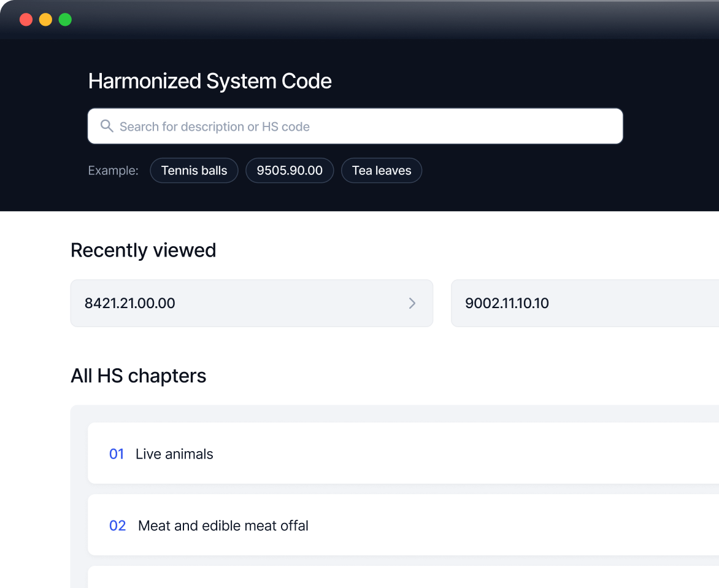
Task: Open chapter 02 Meat and edible meat offal
Action: point(403,525)
